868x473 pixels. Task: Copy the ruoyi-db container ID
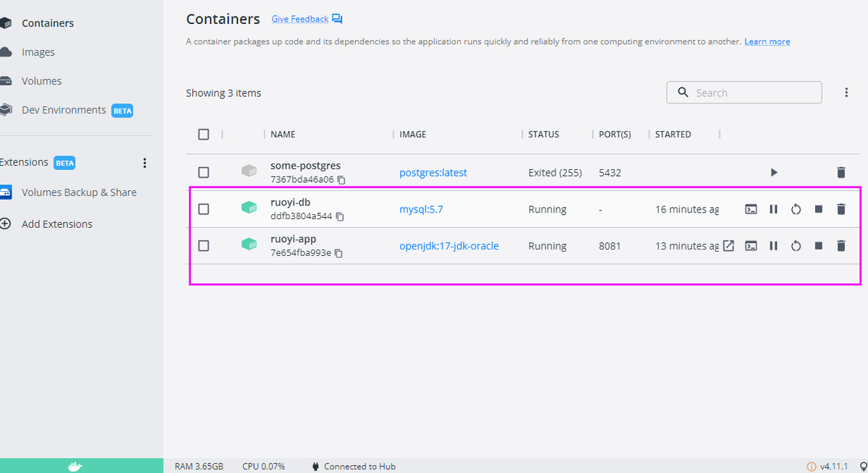(340, 216)
